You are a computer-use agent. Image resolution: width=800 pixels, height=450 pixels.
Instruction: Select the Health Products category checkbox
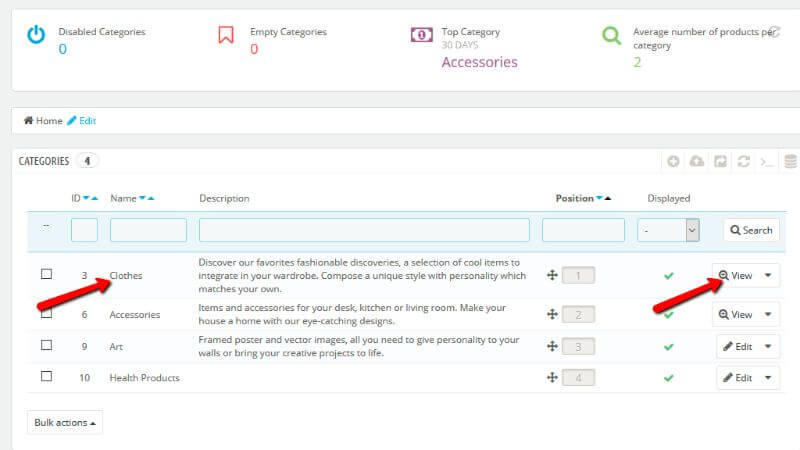pyautogui.click(x=46, y=376)
